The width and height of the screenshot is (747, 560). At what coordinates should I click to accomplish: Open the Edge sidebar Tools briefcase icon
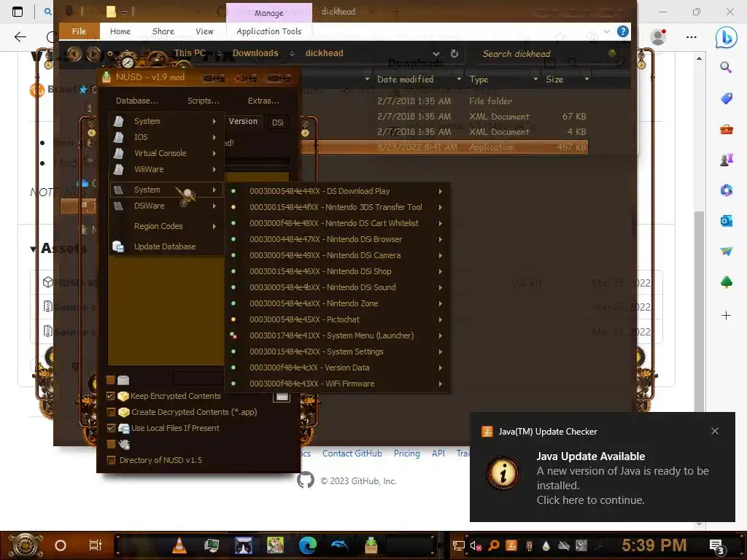[726, 129]
